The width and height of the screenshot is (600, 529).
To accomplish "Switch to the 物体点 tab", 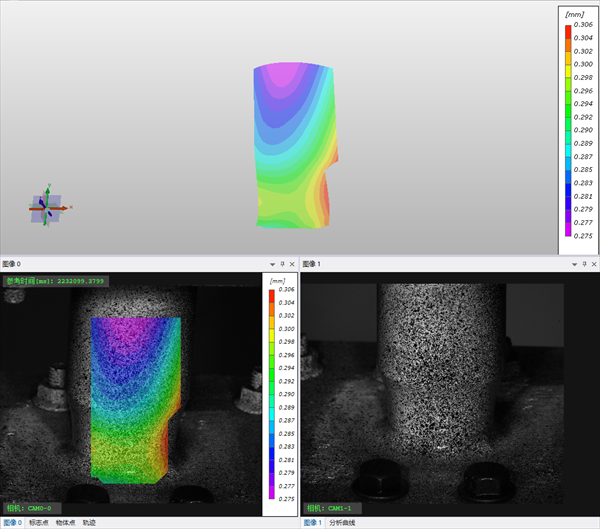I will click(67, 523).
